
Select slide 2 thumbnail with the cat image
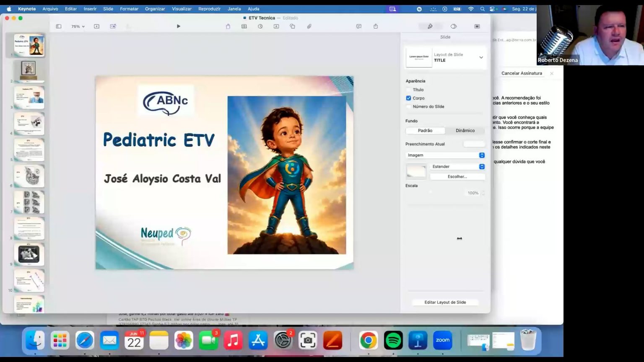click(x=29, y=70)
